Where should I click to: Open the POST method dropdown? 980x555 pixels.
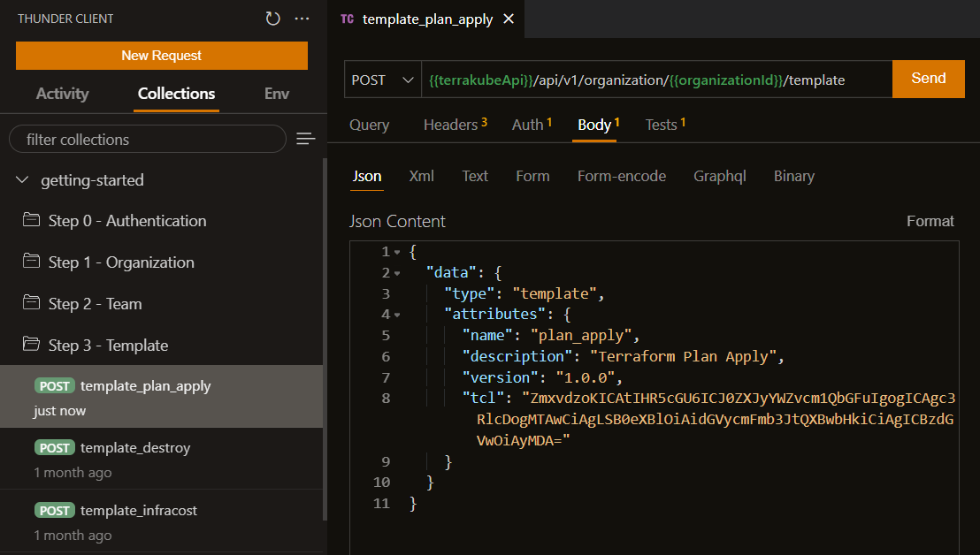[x=382, y=80]
